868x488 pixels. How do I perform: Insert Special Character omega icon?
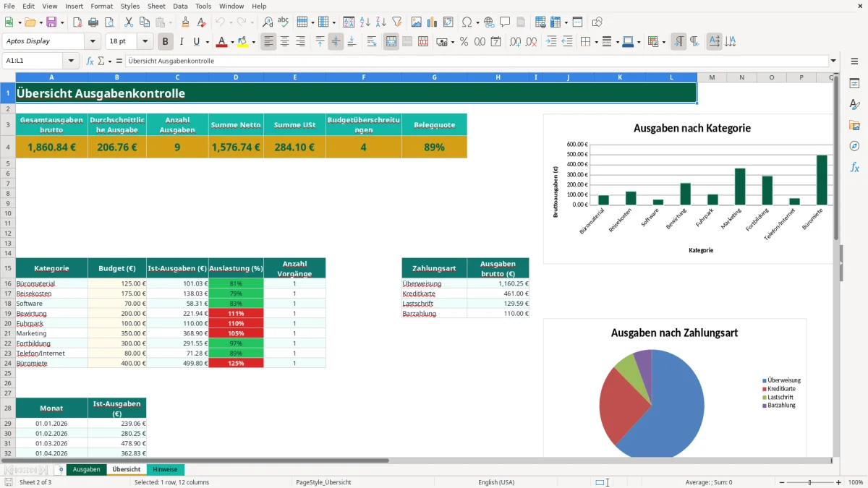(x=467, y=22)
